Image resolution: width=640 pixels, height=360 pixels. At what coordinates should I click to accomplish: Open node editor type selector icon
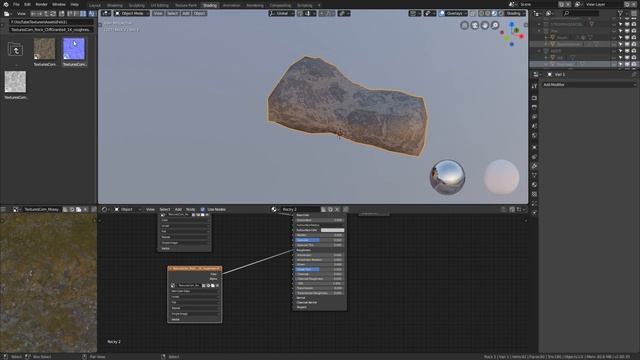pos(105,209)
